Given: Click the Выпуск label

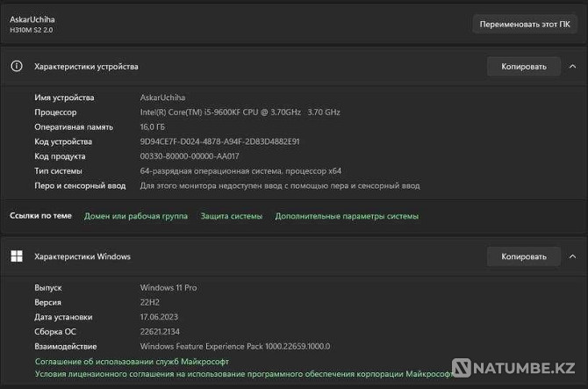Looking at the screenshot, I should coord(48,288).
